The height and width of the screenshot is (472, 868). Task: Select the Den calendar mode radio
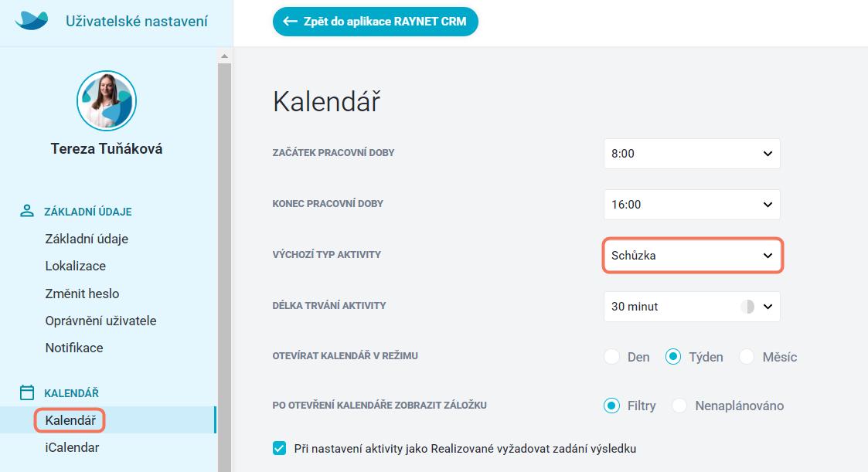[x=611, y=357]
